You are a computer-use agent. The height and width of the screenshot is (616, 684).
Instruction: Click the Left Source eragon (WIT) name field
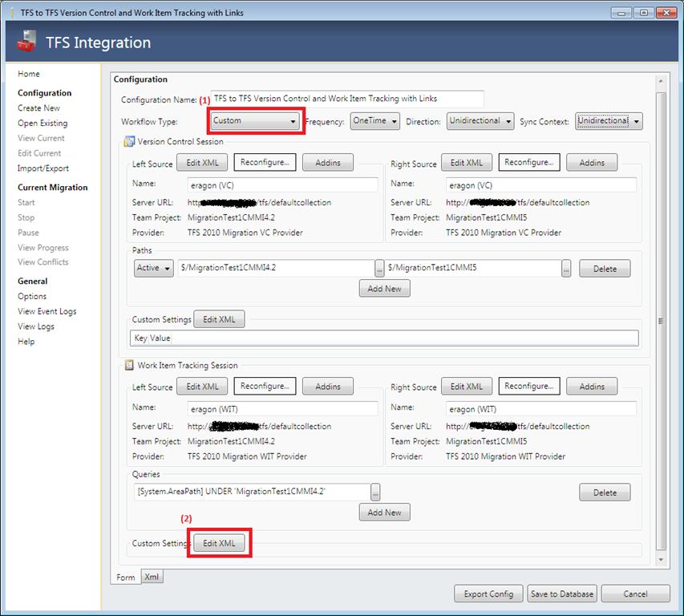283,409
